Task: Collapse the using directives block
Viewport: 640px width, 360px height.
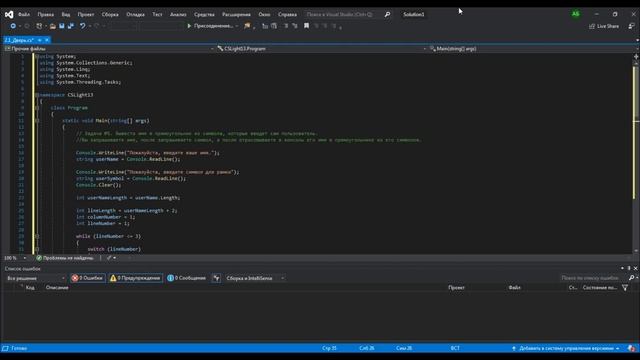Action: [x=37, y=56]
